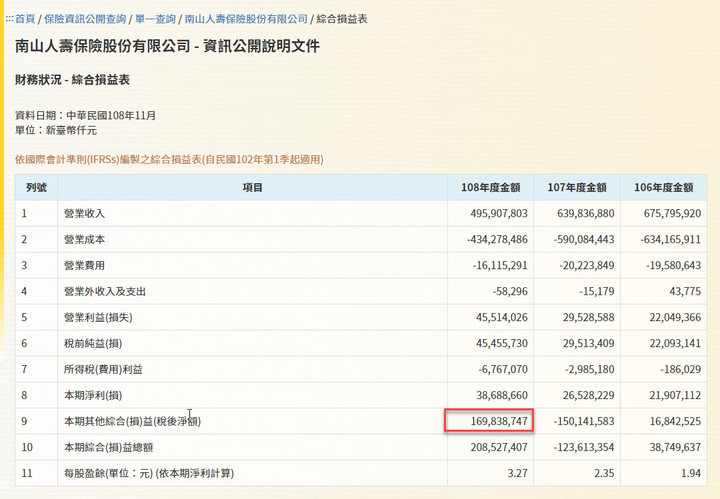Select the 營業成本 row label

click(84, 239)
